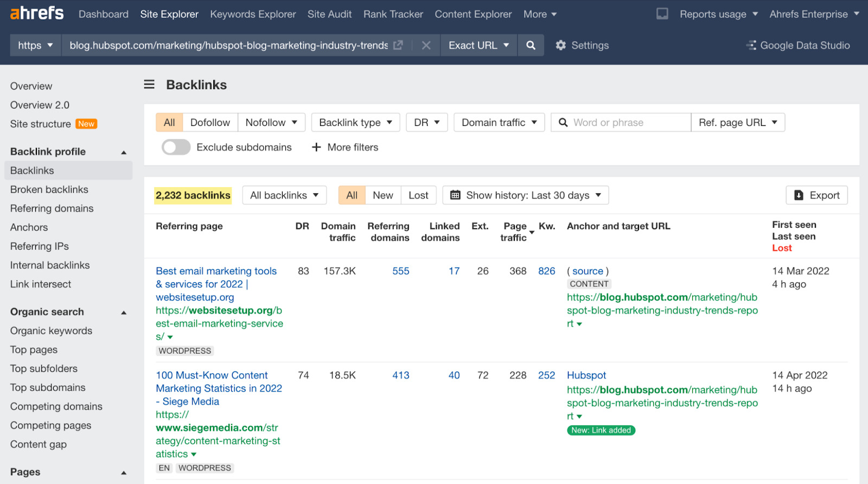Open Broken backlinks report
Image resolution: width=868 pixels, height=484 pixels.
[x=49, y=189]
